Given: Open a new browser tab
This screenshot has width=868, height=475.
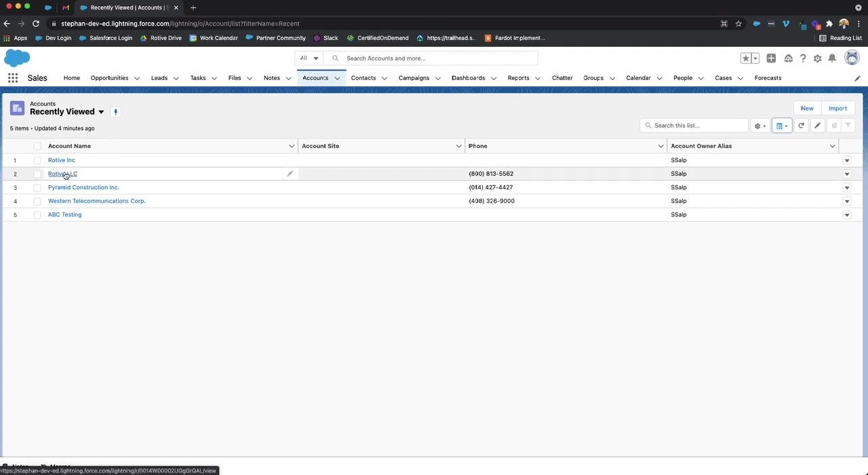Looking at the screenshot, I should [193, 7].
